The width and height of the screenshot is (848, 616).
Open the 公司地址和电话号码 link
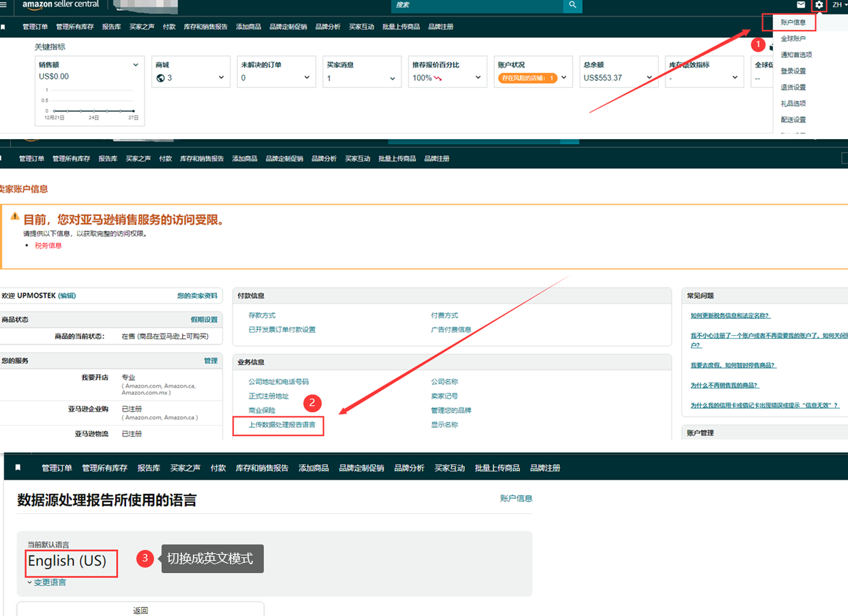pyautogui.click(x=279, y=382)
